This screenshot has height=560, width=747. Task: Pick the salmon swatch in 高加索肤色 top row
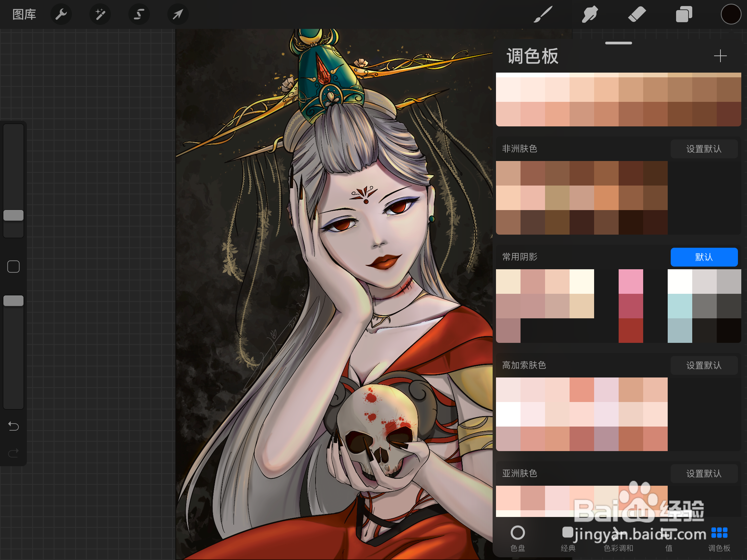click(582, 390)
